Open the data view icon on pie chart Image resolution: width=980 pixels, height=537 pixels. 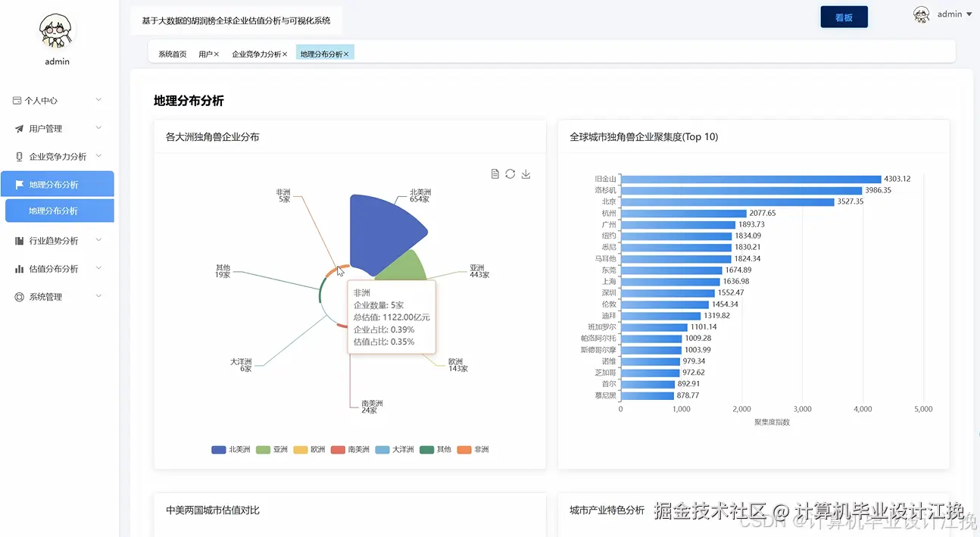click(x=495, y=173)
